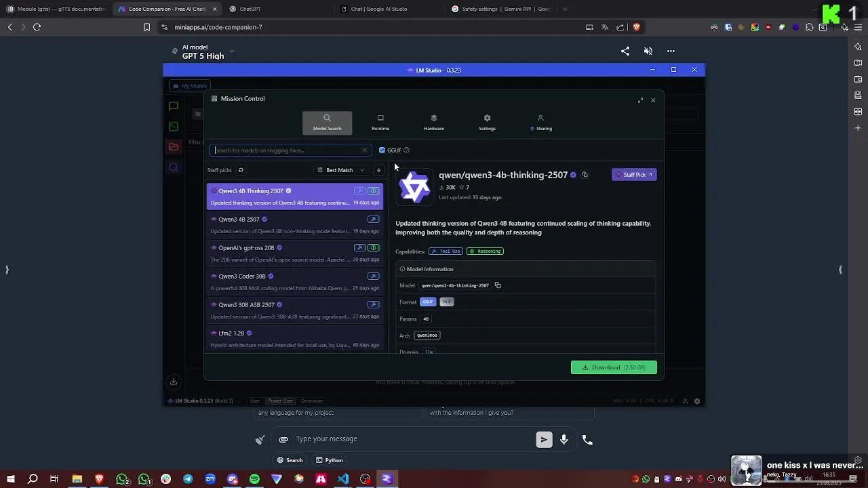This screenshot has width=868, height=488.
Task: Select the Lfm2 1.2B model
Action: (295, 338)
